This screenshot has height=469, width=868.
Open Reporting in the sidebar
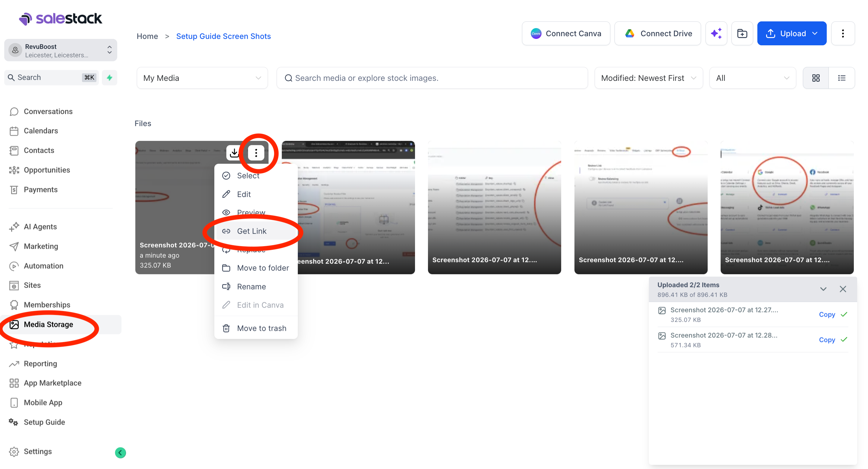tap(40, 363)
